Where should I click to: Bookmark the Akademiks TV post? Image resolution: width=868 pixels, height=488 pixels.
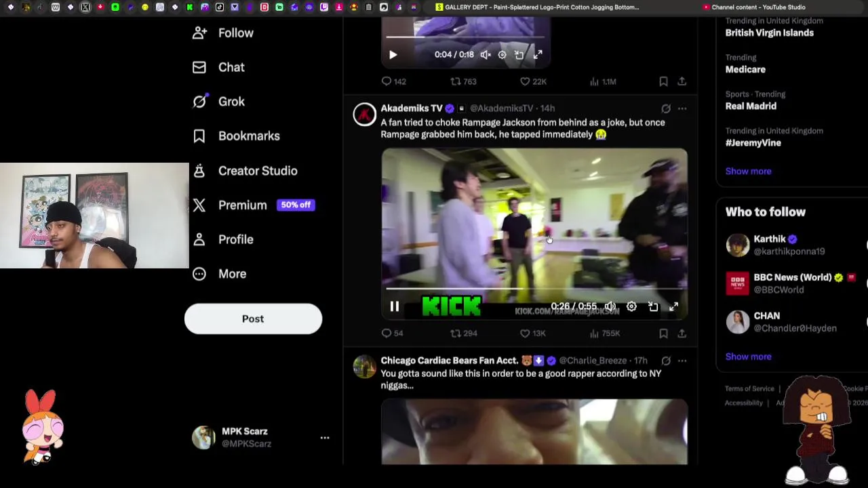click(663, 333)
